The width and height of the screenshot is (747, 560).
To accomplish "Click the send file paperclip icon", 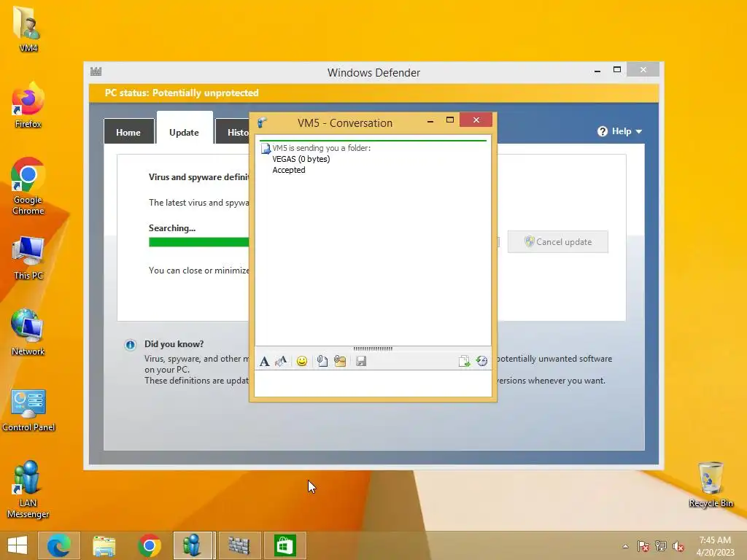I will (x=322, y=362).
